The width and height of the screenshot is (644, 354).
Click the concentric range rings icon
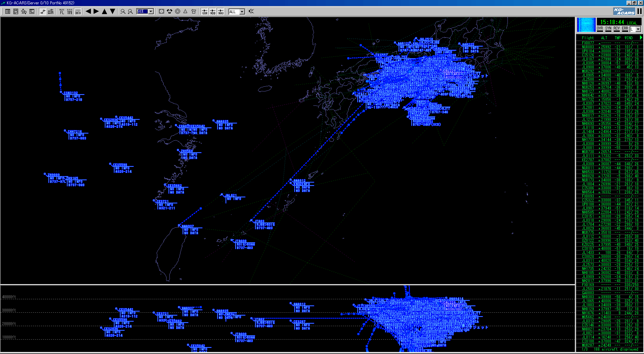click(x=177, y=11)
